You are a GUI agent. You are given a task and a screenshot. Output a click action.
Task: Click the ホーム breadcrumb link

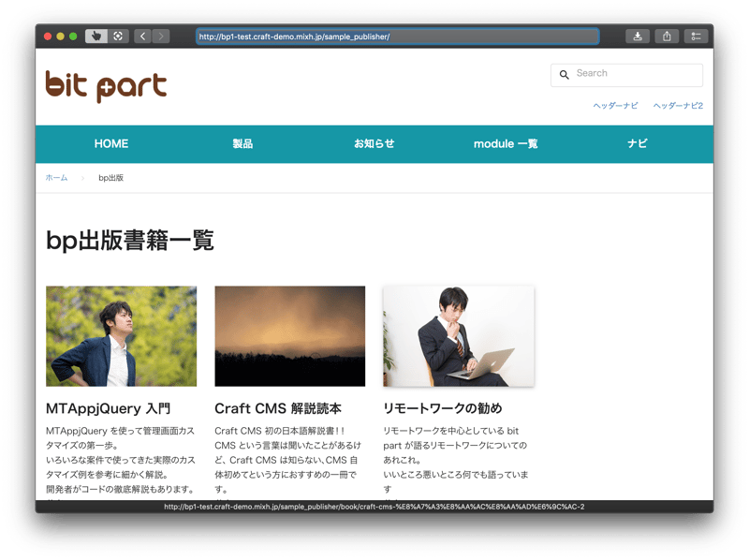(56, 178)
